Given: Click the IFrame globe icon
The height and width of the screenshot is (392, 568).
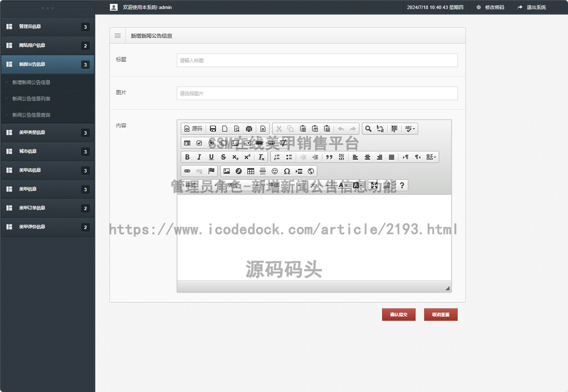Looking at the screenshot, I should [x=311, y=171].
